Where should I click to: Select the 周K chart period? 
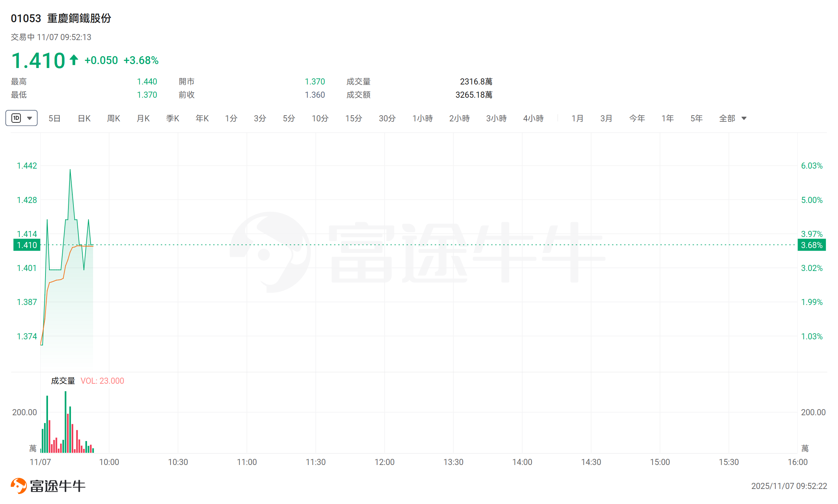click(x=114, y=118)
